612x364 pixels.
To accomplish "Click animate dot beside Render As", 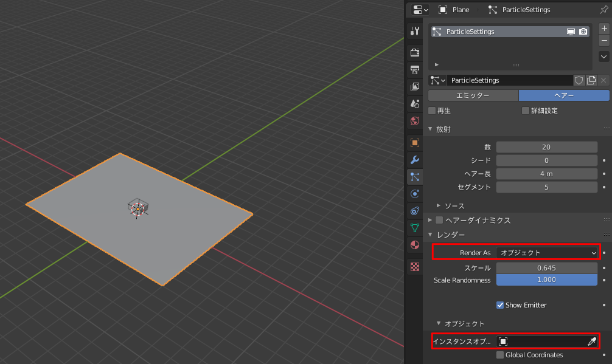I will 604,253.
